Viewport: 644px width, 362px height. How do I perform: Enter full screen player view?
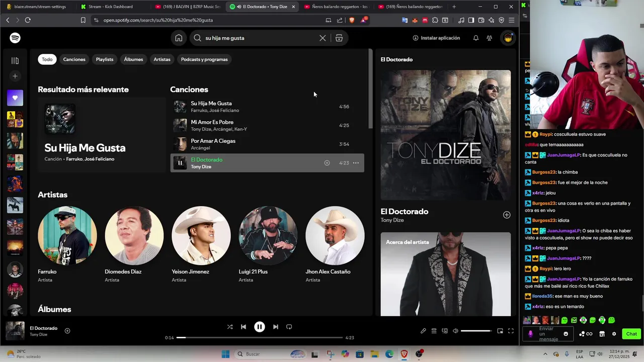(x=511, y=331)
